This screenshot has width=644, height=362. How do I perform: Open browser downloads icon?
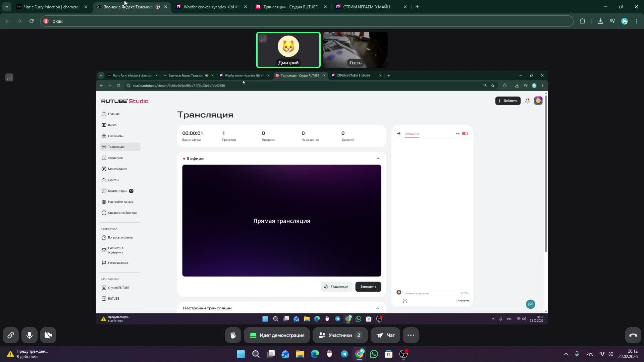tap(600, 21)
